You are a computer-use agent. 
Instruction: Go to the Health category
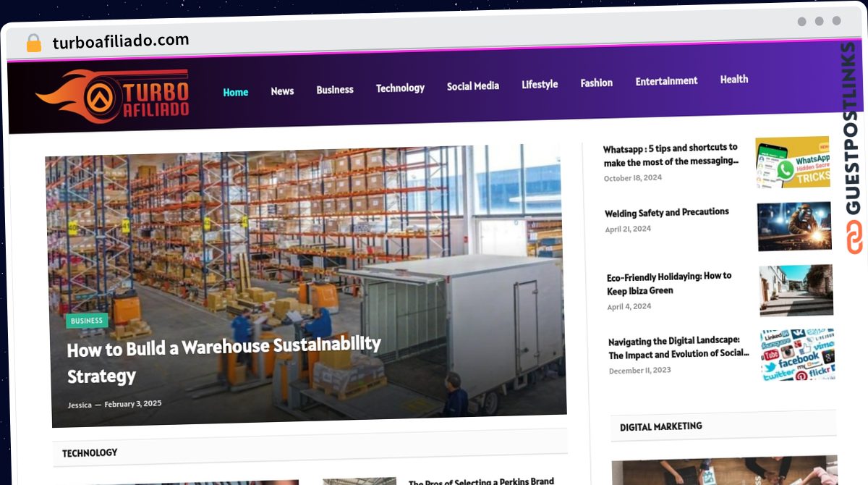coord(734,80)
